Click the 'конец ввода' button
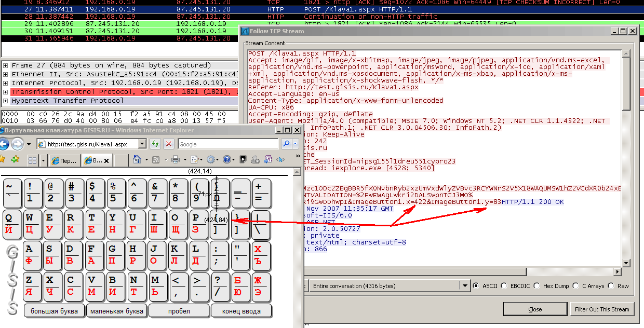 tap(241, 311)
